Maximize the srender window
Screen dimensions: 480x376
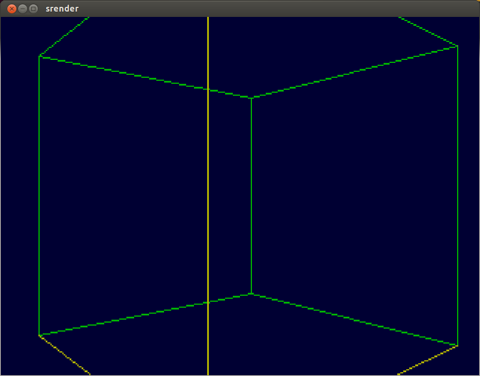[x=33, y=9]
